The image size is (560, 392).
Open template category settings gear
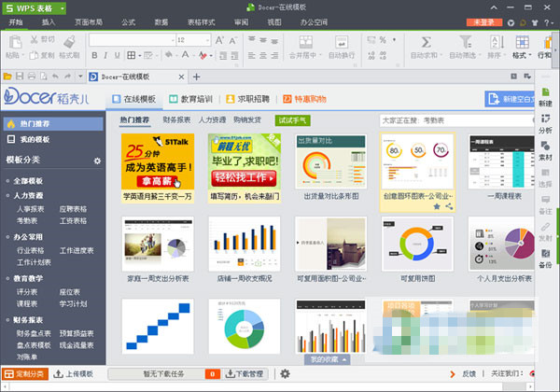coord(96,161)
